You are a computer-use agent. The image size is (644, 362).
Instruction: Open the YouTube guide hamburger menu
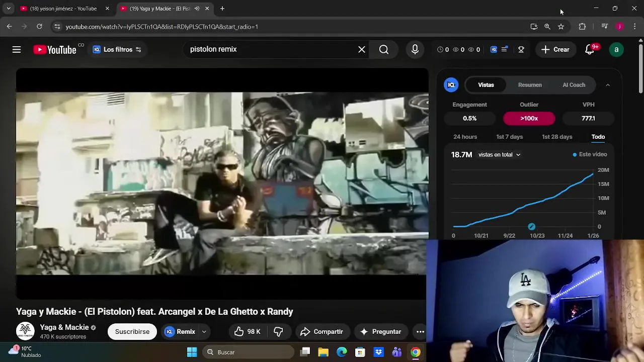tap(17, 49)
